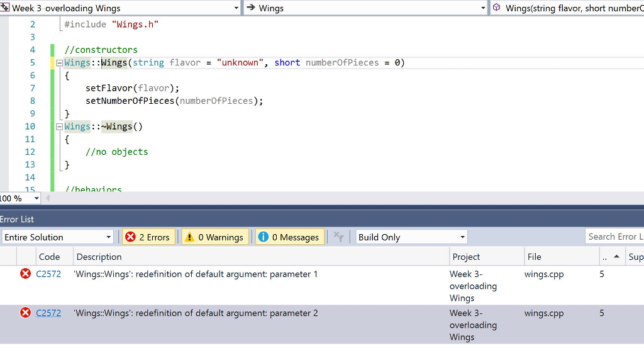Sort error list by File column
The width and height of the screenshot is (644, 348).
pos(562,257)
